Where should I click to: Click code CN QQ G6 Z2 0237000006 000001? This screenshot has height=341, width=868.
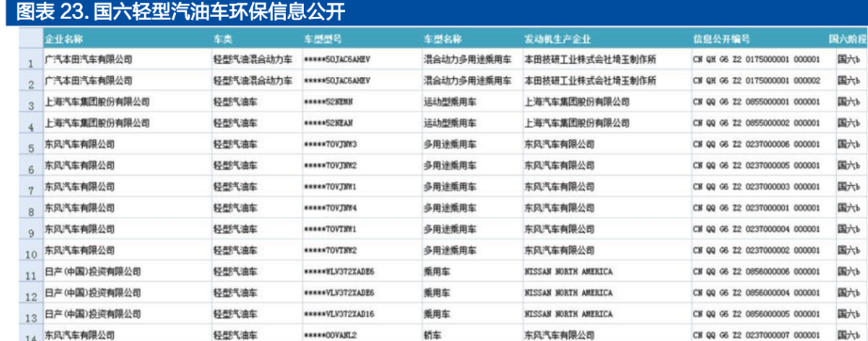[756, 145]
